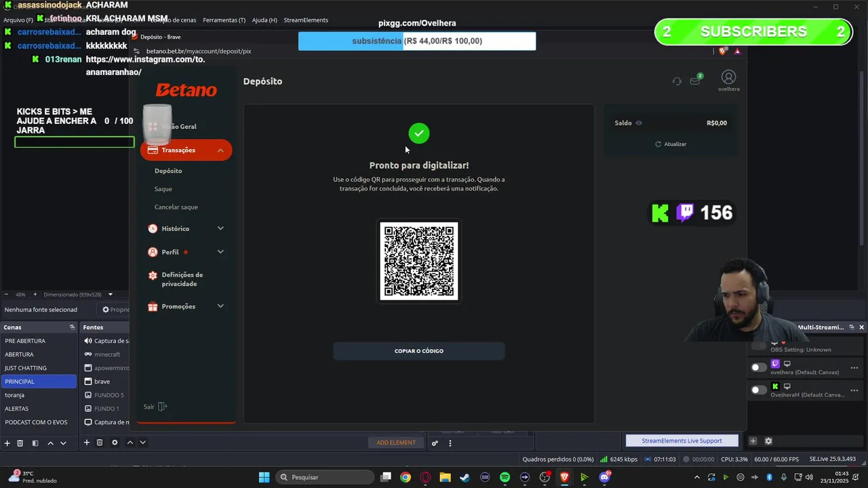Open Chrome from the taskbar
Viewport: 868px width, 488px height.
(405, 477)
